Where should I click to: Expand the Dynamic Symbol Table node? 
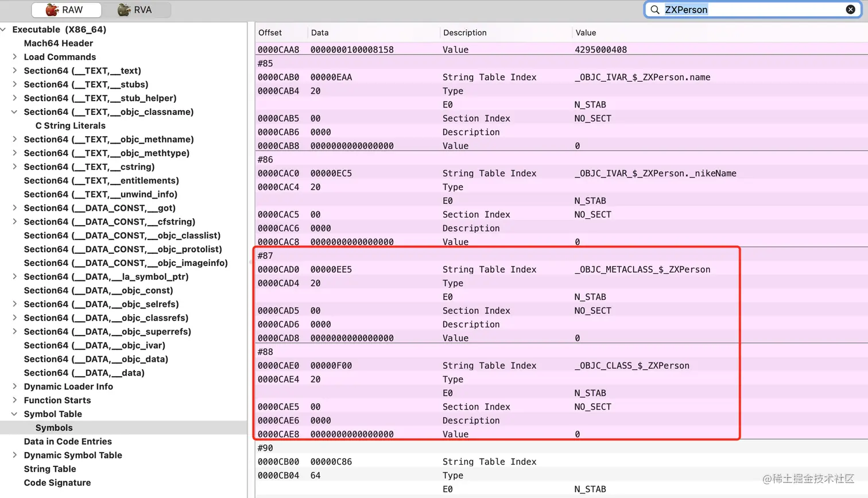(x=14, y=455)
